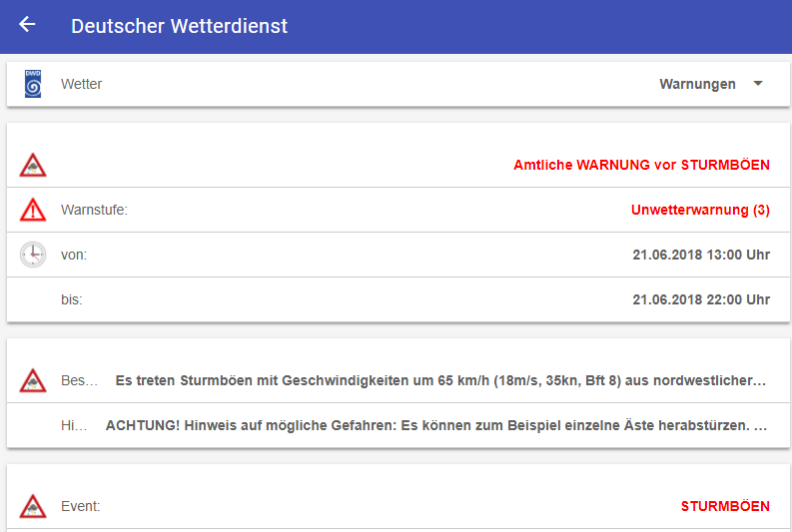
Task: Click the clock icon beside von
Action: click(33, 255)
